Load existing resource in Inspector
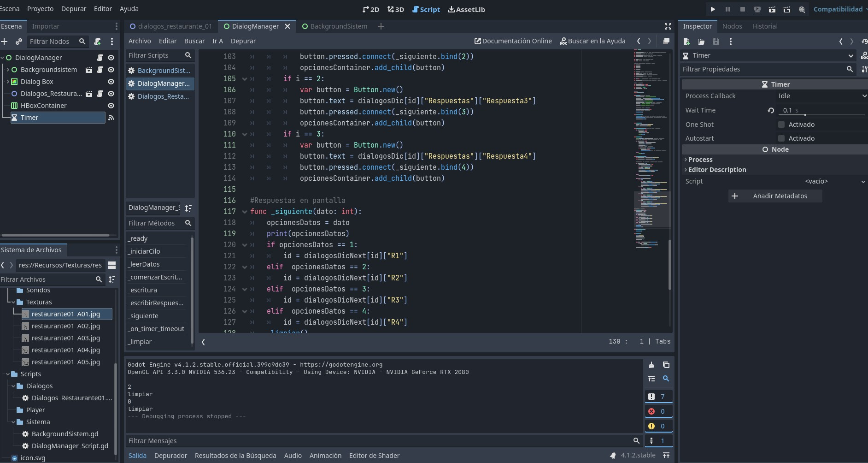This screenshot has height=463, width=868. point(701,42)
